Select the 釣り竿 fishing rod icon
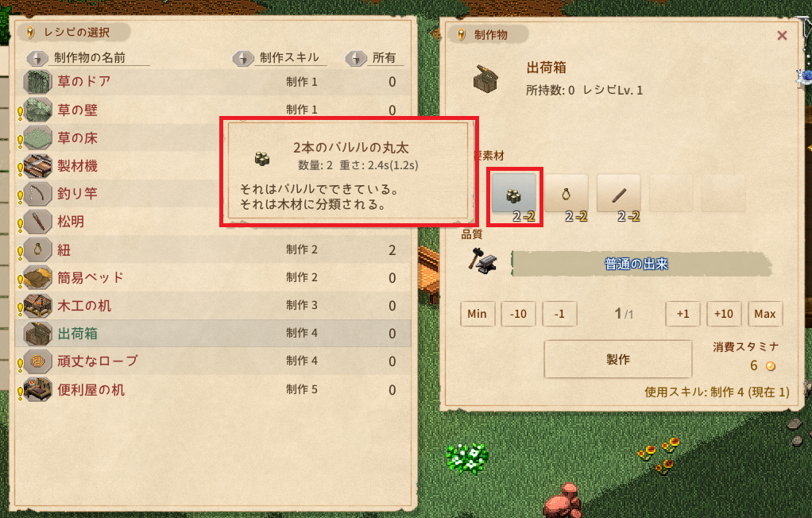 click(x=38, y=194)
